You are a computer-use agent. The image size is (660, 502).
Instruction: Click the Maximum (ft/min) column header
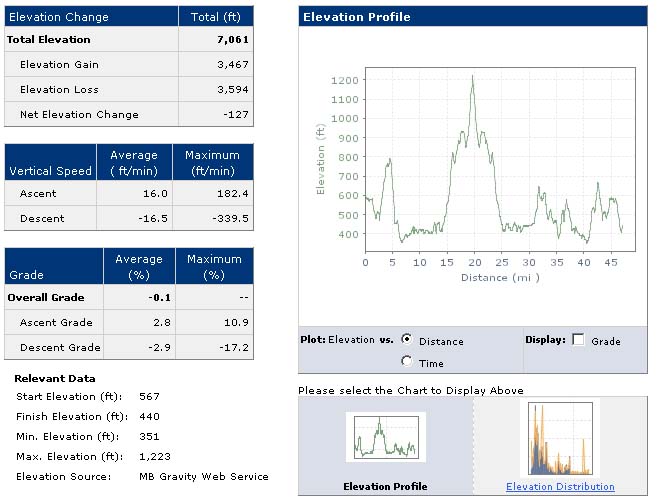(x=213, y=162)
